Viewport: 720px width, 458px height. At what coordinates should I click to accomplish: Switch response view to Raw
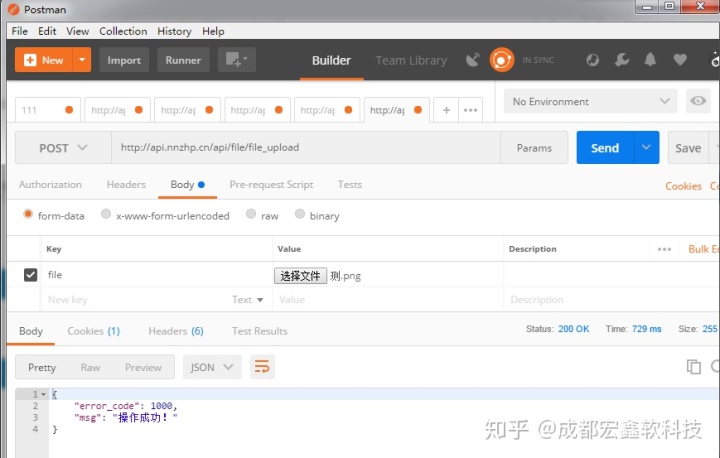click(x=90, y=368)
